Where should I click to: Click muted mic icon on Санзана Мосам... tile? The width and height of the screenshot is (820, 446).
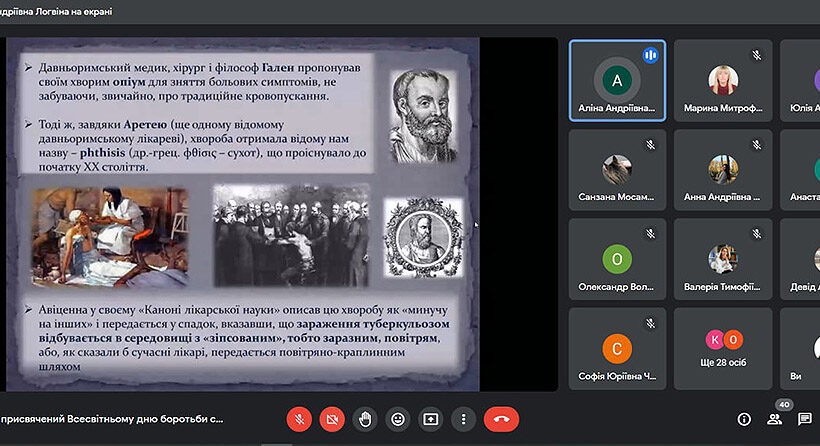(651, 144)
